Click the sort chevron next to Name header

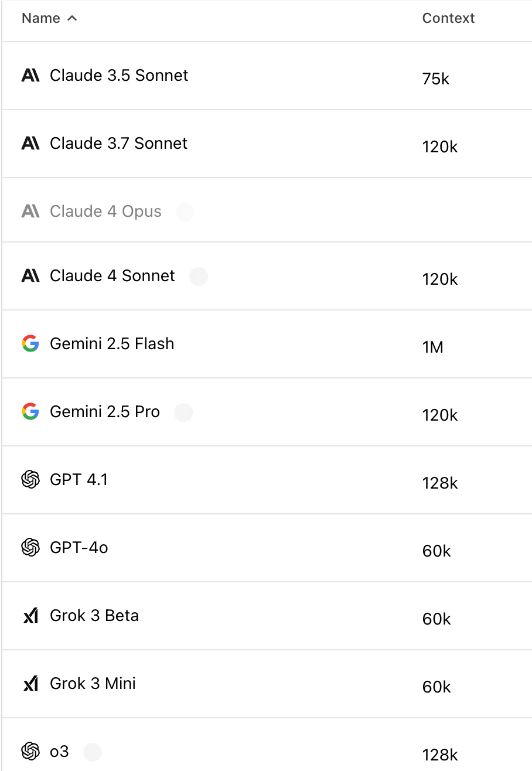(72, 18)
